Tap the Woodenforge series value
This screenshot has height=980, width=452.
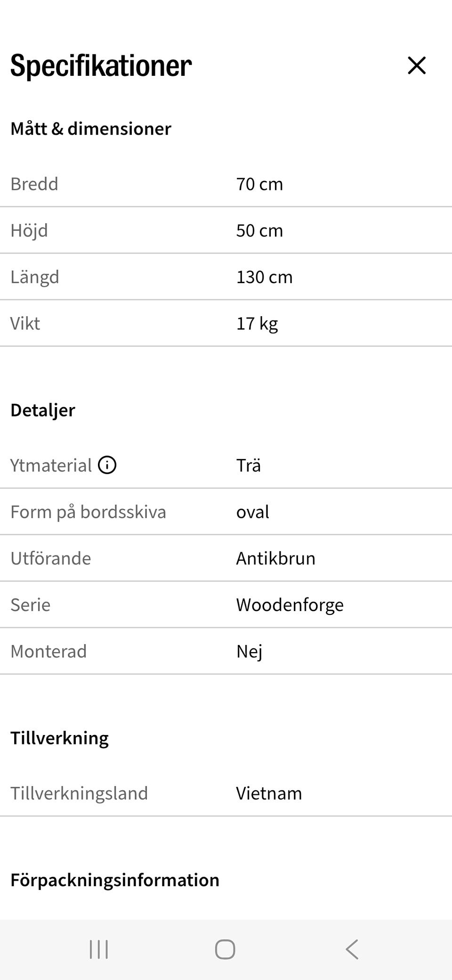click(x=290, y=605)
